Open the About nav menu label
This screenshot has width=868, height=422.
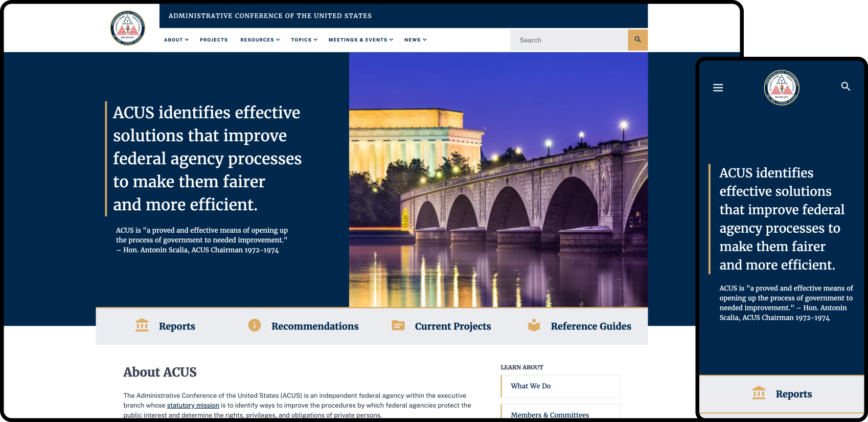click(173, 40)
